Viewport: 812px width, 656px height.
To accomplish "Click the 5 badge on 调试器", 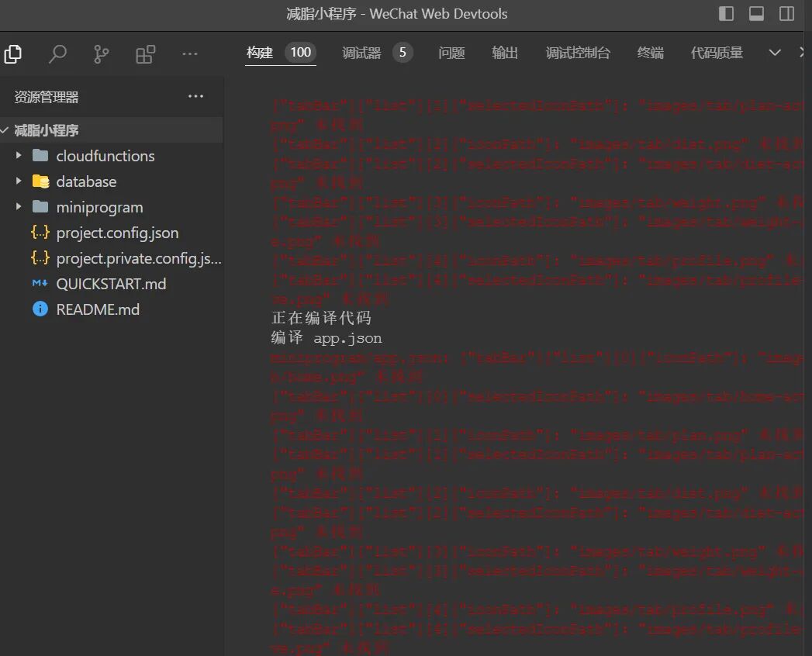I will pos(403,52).
